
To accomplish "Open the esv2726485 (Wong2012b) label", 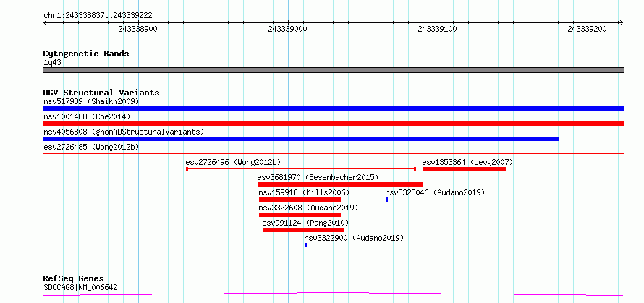I will coord(90,147).
